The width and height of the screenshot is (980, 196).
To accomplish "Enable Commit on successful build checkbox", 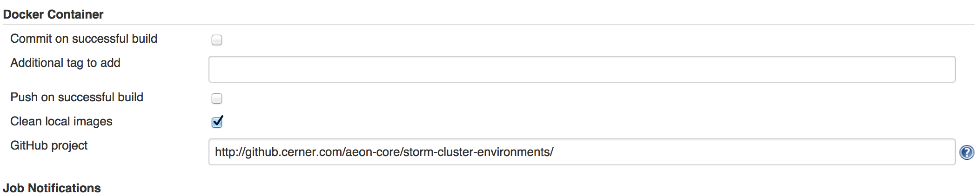I will pos(217,40).
